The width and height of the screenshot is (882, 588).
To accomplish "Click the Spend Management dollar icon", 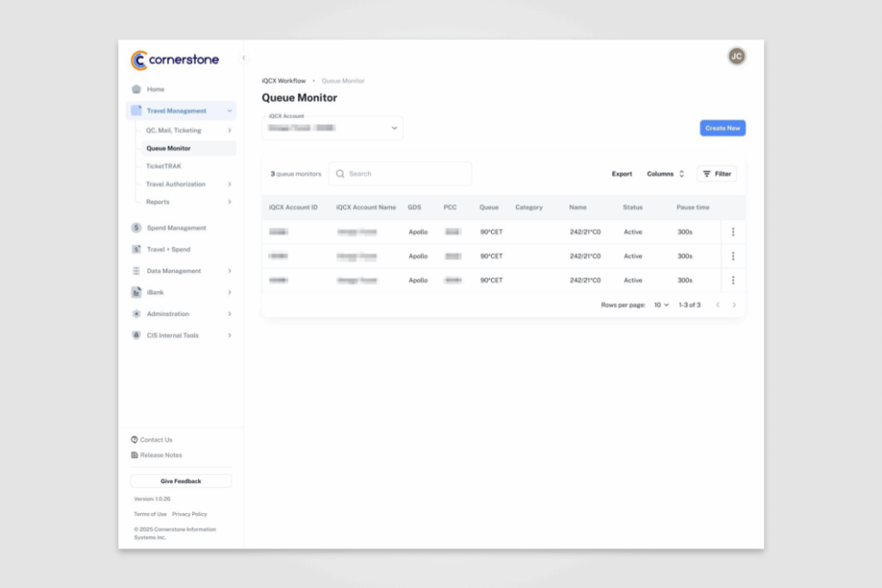I will coord(136,227).
